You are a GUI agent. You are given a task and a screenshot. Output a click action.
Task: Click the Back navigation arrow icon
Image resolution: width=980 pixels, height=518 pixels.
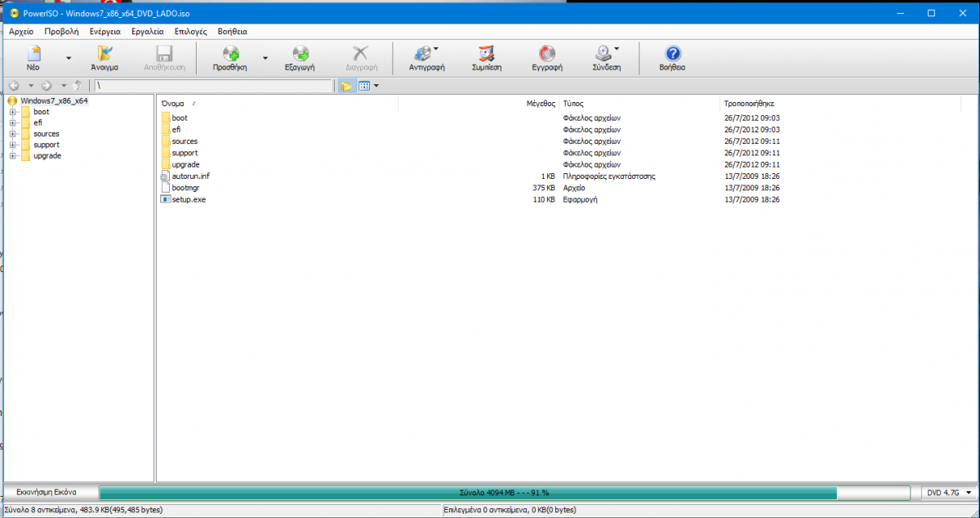[13, 85]
